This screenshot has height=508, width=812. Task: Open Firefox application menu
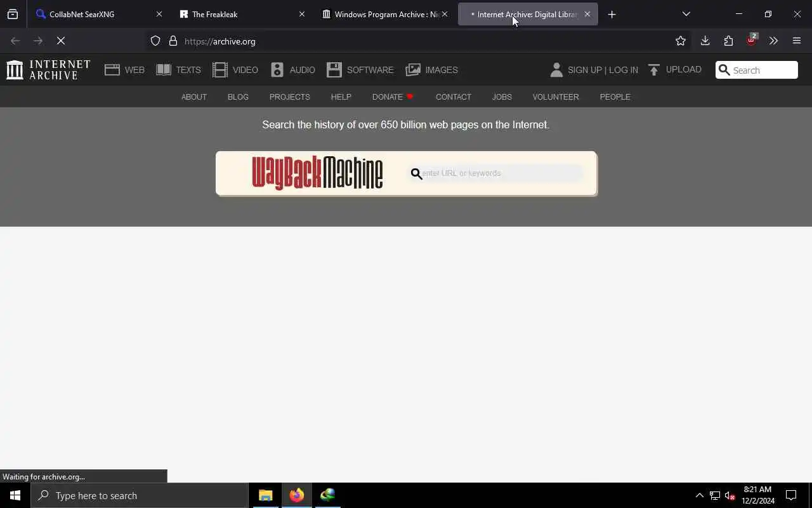[x=797, y=41]
